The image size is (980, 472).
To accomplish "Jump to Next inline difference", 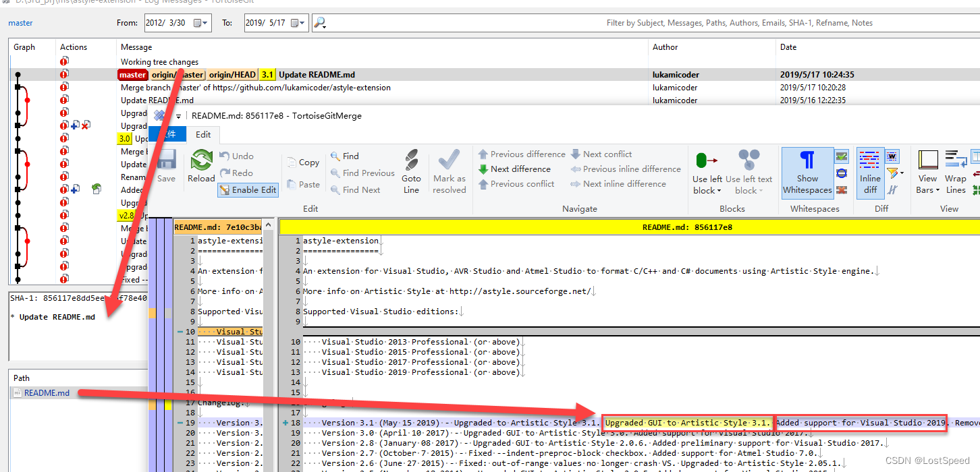I will 618,184.
